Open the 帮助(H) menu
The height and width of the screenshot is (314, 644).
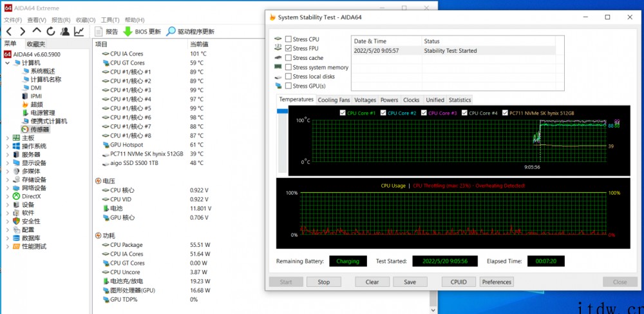tap(135, 20)
